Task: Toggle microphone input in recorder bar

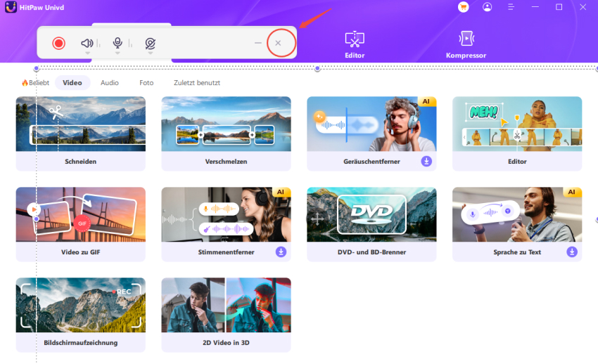Action: pos(117,43)
